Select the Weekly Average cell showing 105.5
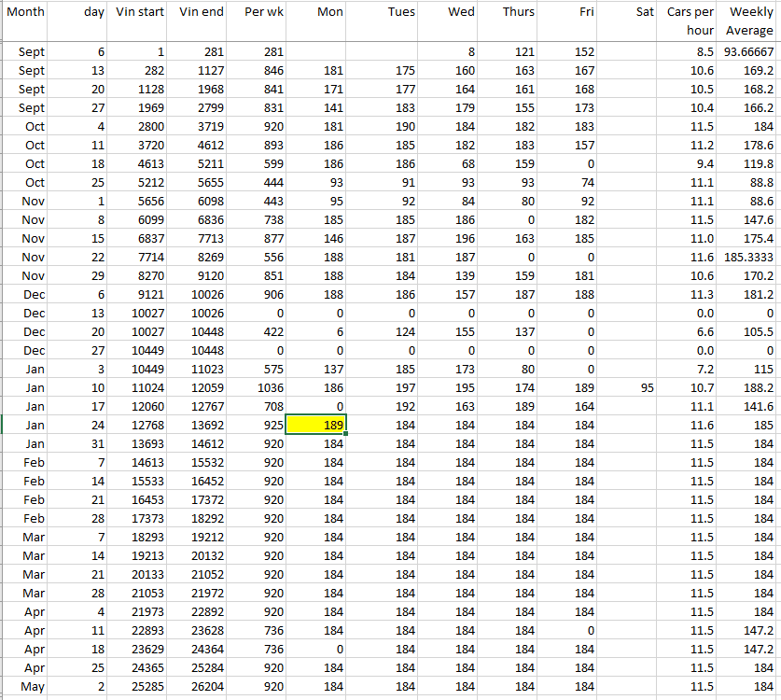 pyautogui.click(x=748, y=331)
